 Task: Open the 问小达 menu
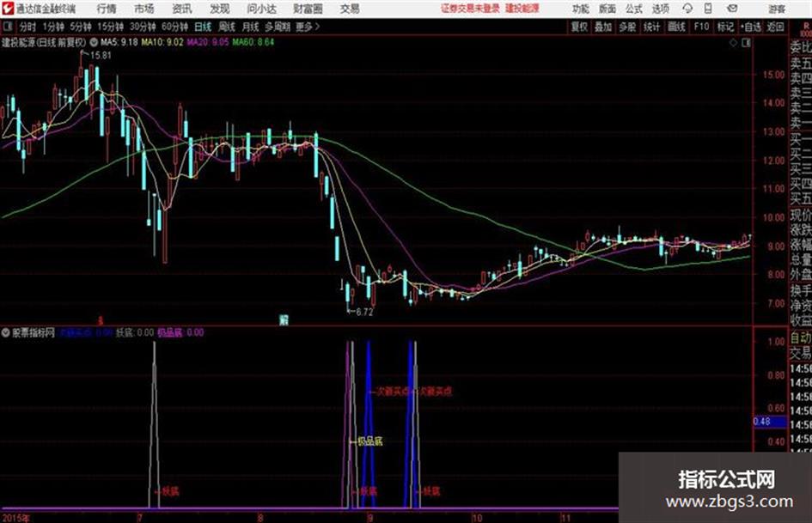coord(261,9)
